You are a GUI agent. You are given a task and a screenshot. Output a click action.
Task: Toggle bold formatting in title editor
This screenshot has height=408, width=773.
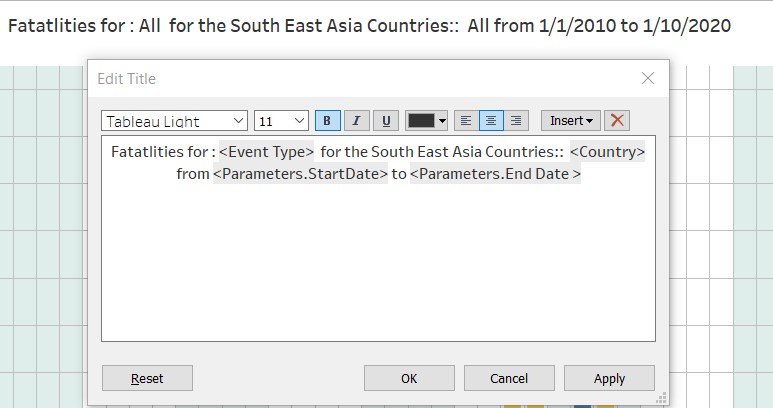tap(327, 121)
